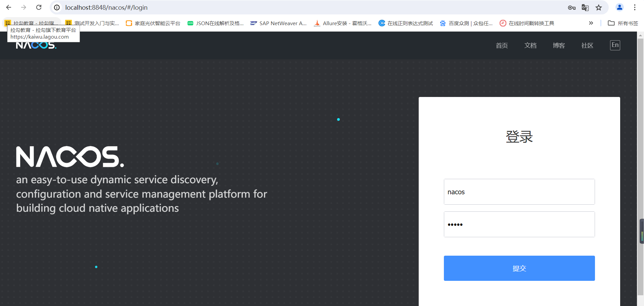
Task: Open the JSON在线解析及格 bookmark
Action: pyautogui.click(x=216, y=23)
